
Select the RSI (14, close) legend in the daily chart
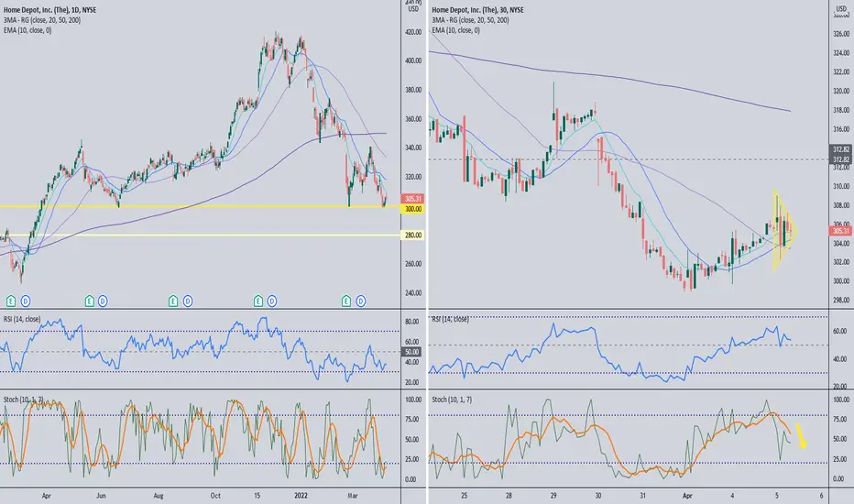tap(22, 319)
